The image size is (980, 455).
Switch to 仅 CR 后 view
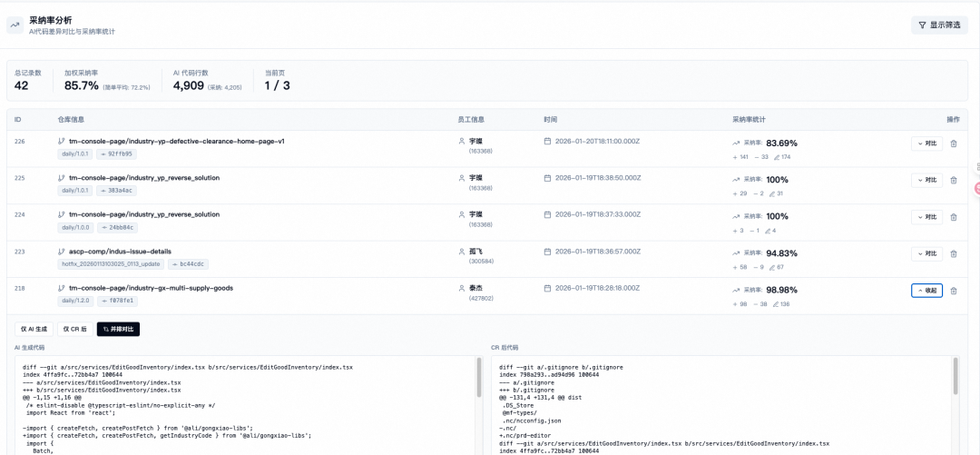(75, 329)
